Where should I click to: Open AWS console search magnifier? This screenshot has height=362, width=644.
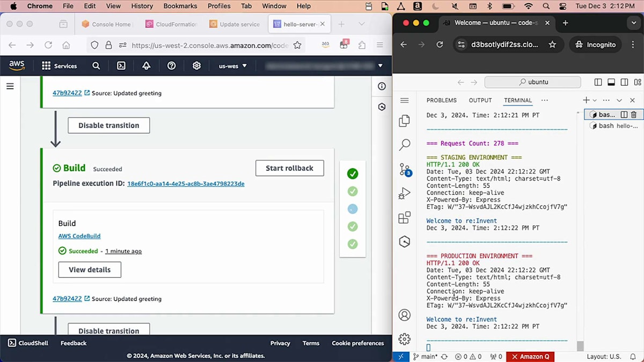pyautogui.click(x=96, y=66)
